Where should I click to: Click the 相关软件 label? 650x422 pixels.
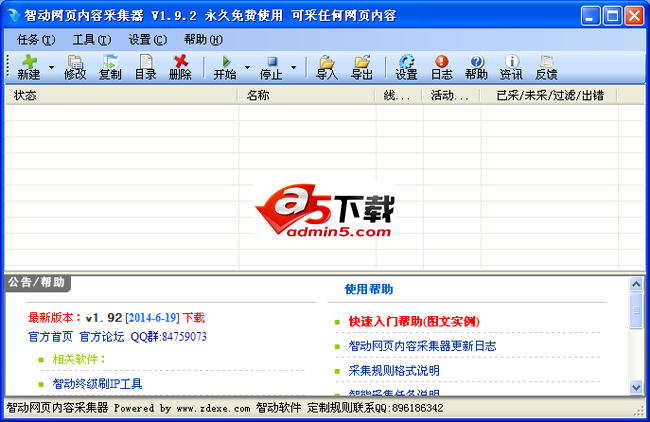(79, 359)
